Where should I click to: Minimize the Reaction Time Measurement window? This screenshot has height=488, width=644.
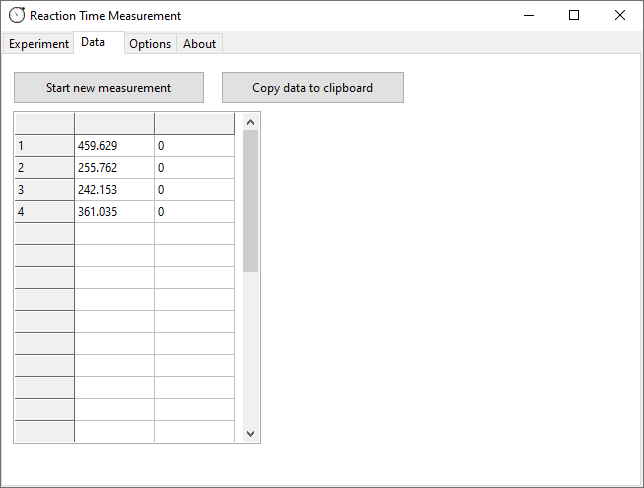[529, 16]
